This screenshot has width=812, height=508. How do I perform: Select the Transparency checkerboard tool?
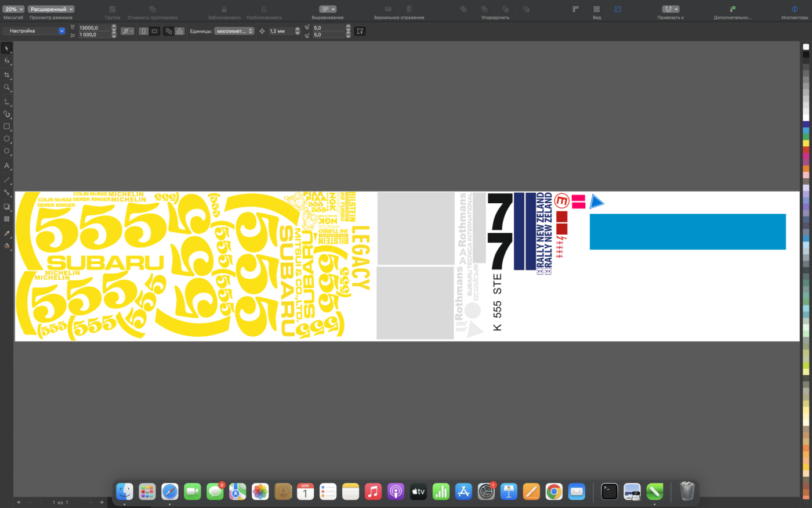[x=7, y=219]
